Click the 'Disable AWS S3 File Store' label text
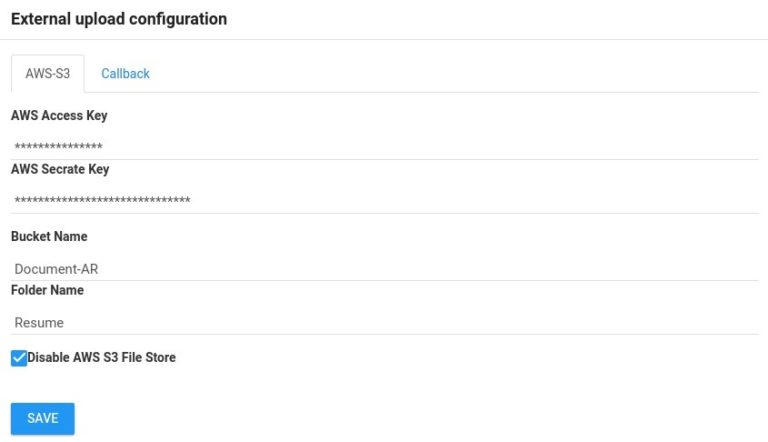Image resolution: width=768 pixels, height=442 pixels. tap(102, 357)
